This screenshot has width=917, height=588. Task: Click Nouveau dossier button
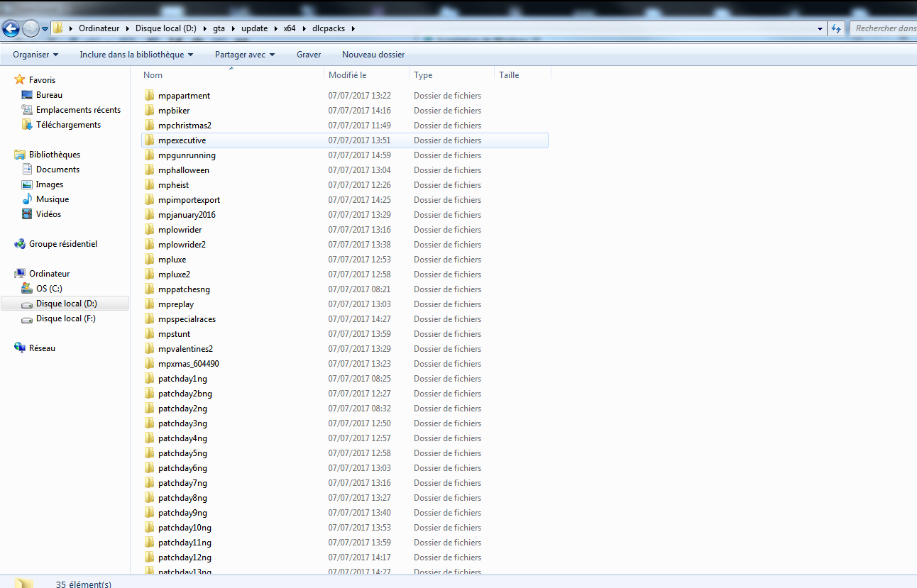click(373, 55)
